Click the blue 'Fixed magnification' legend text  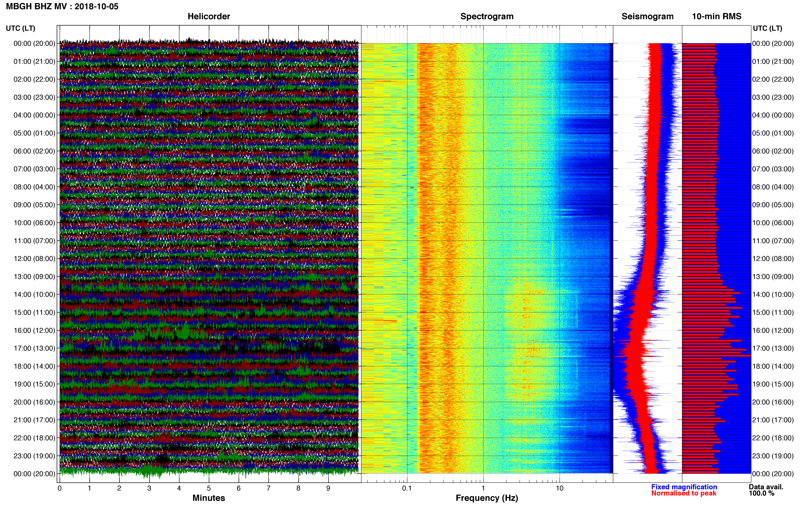click(x=684, y=487)
